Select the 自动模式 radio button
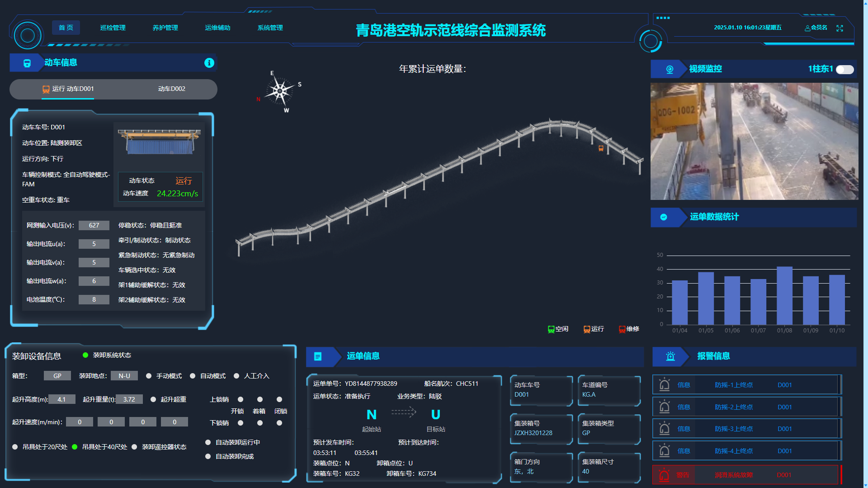Image resolution: width=868 pixels, height=488 pixels. pyautogui.click(x=193, y=376)
